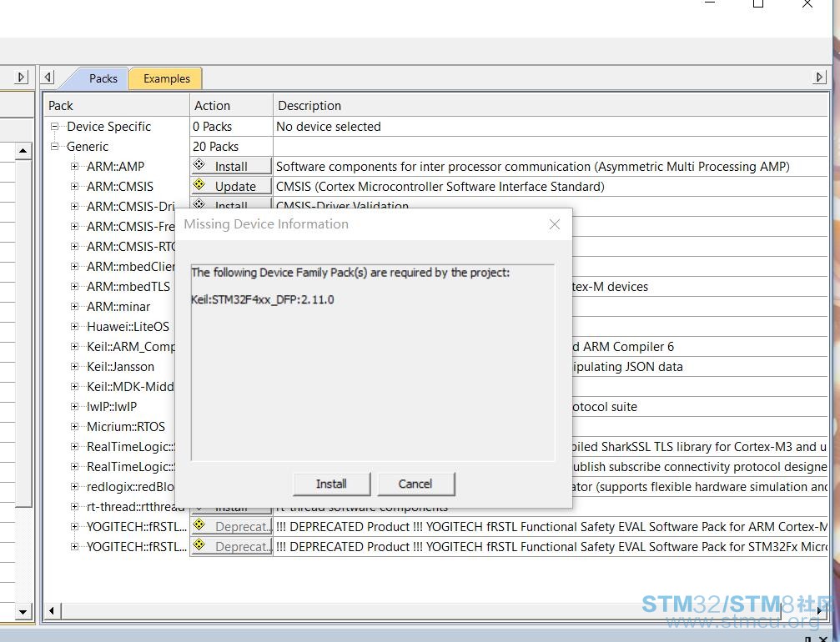Expand the ARM::CMSIS-Driver_Validation pack node
The height and width of the screenshot is (642, 840).
pyautogui.click(x=74, y=207)
